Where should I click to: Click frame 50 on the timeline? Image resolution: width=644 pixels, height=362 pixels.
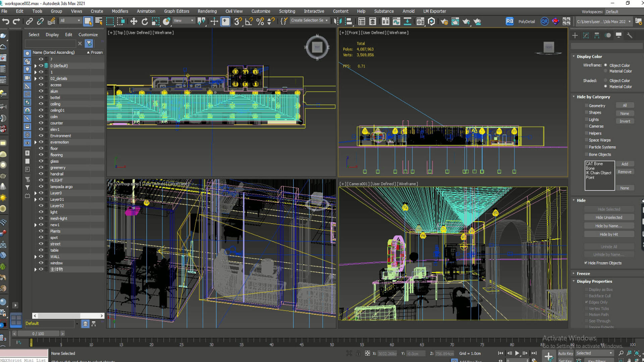click(x=332, y=342)
